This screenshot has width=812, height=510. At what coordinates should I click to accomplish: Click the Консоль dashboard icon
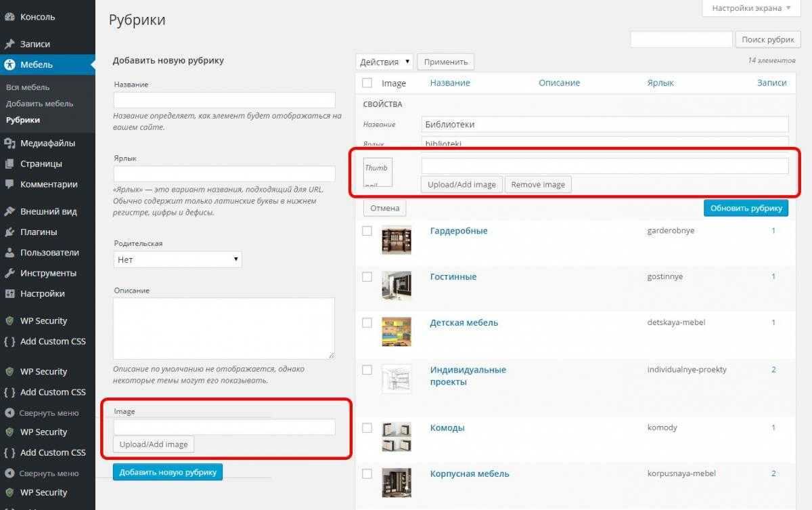(9, 17)
